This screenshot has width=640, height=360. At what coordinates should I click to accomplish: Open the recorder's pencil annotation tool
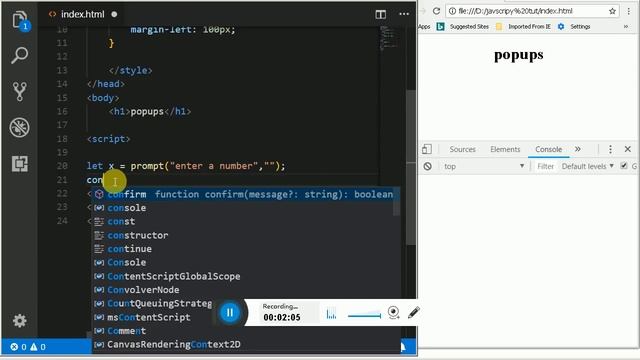[x=413, y=313]
